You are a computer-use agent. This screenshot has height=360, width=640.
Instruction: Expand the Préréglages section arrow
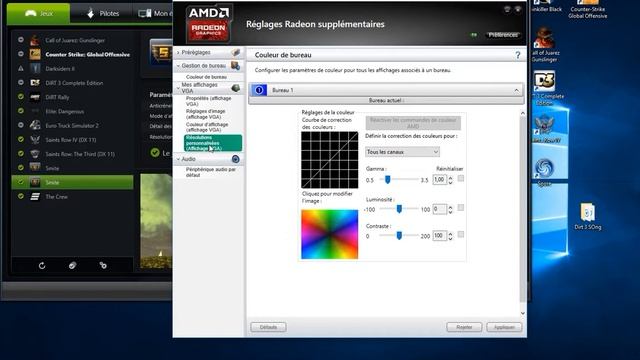tap(178, 53)
